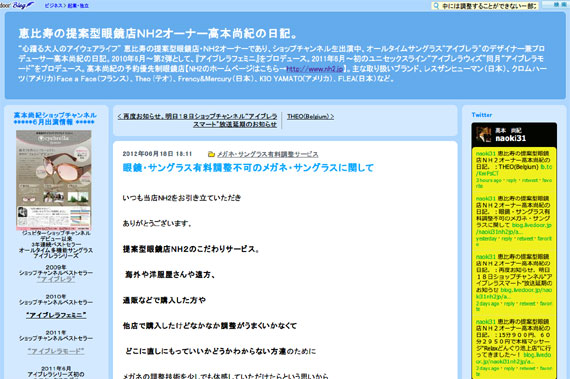Click the magnifier icon in search box
The width and height of the screenshot is (570, 379).
435,6
